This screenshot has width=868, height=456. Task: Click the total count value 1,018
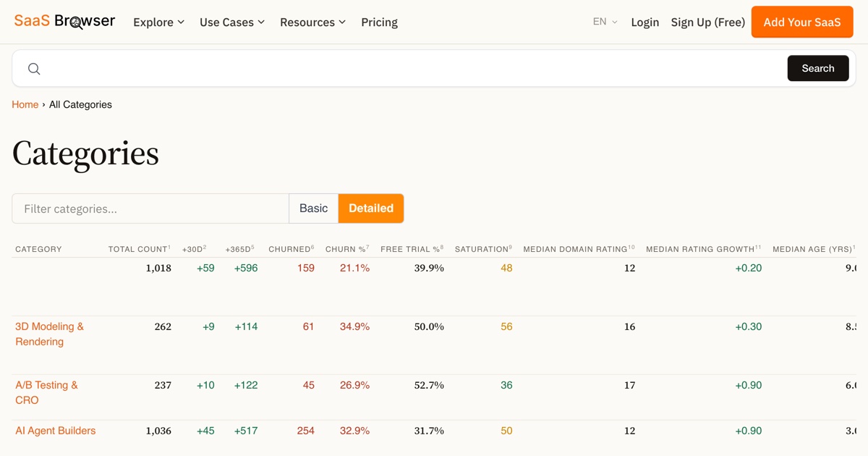[x=158, y=268]
